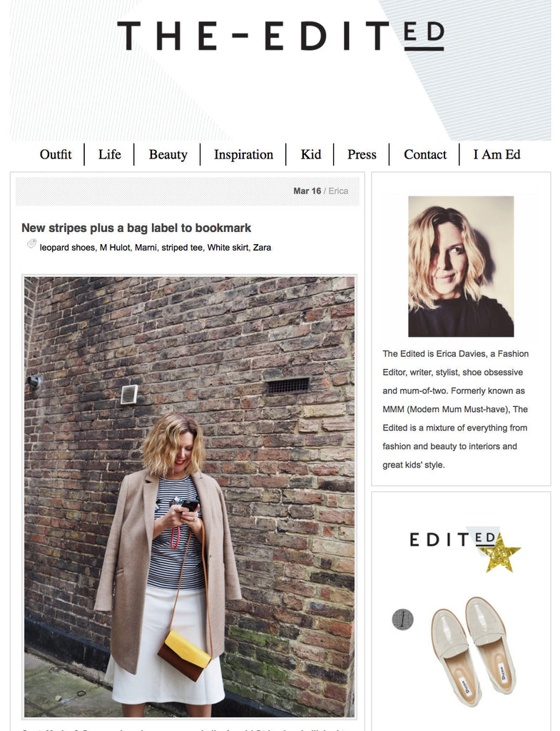Open the Outfit menu item
The width and height of the screenshot is (560, 731).
coord(56,154)
